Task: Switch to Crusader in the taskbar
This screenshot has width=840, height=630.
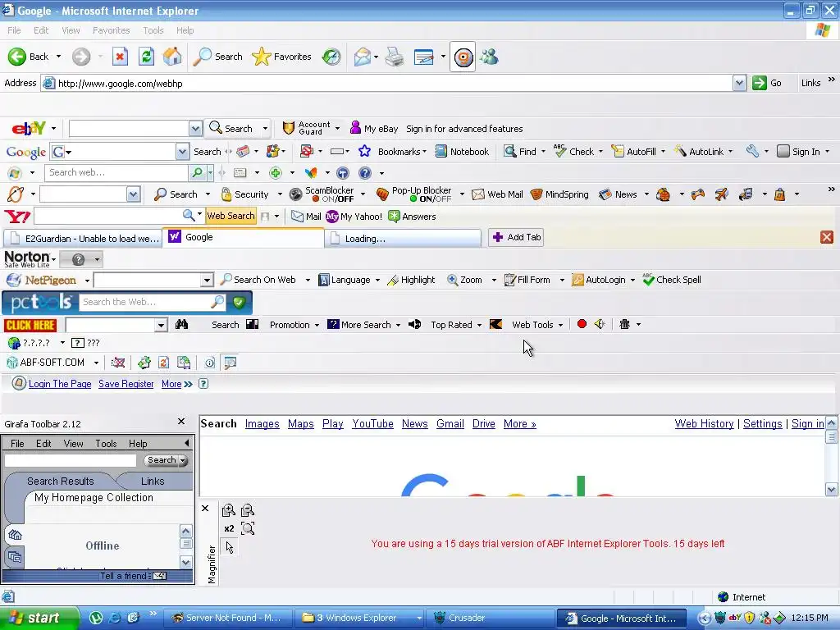Action: coord(491,619)
